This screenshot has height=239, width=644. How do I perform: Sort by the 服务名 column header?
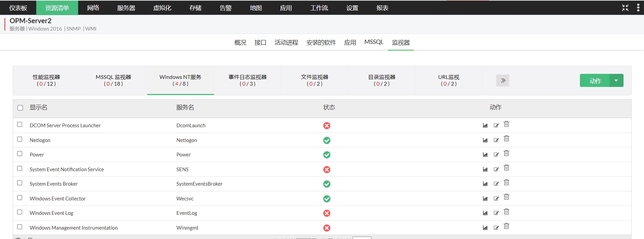click(x=185, y=107)
